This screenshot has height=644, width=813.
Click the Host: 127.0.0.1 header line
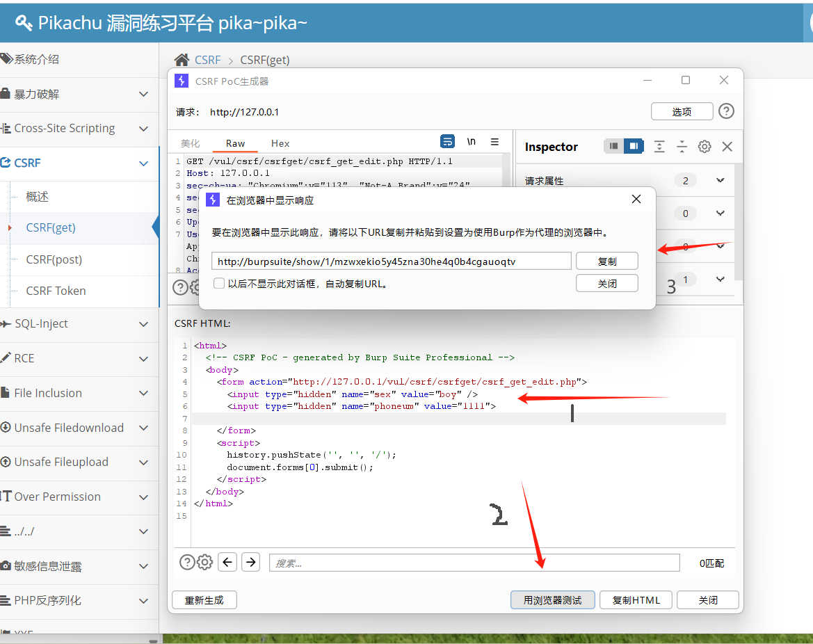pyautogui.click(x=228, y=173)
